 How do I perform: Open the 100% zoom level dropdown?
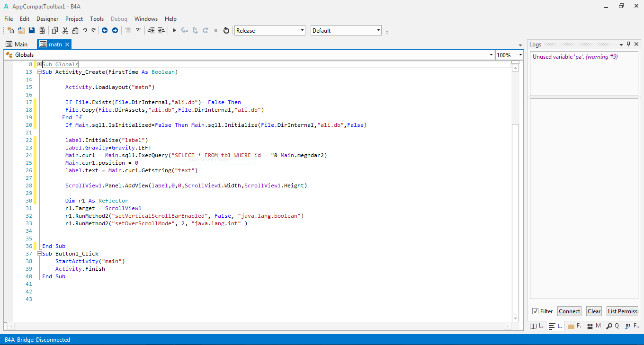click(x=520, y=55)
